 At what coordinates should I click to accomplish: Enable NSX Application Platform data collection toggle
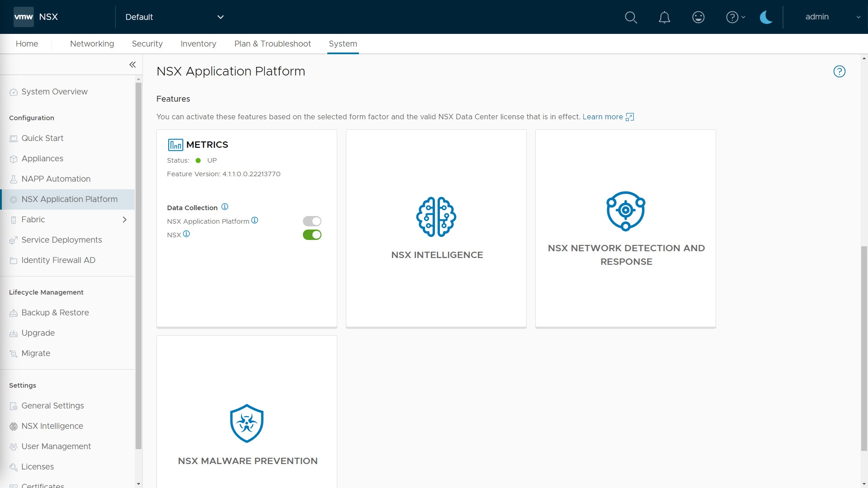pyautogui.click(x=312, y=221)
